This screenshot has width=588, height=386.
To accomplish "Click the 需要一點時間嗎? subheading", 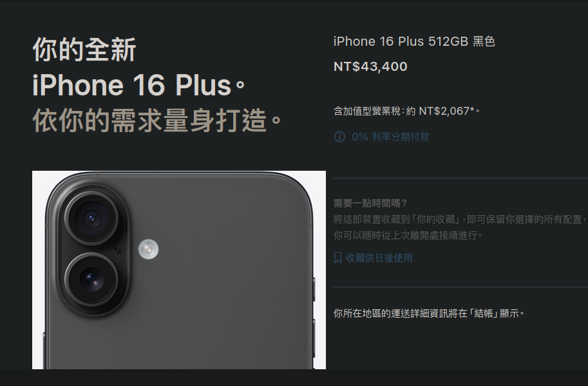I will 370,204.
